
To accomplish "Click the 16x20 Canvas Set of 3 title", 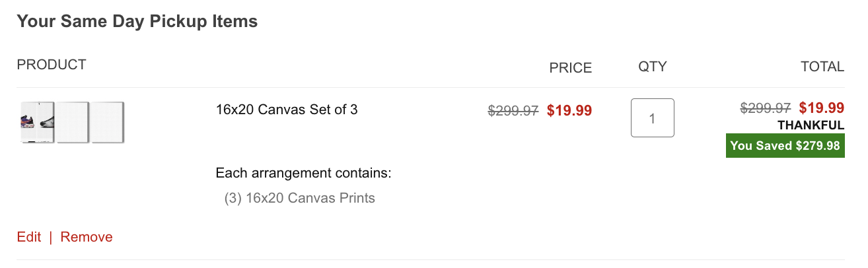I will point(287,110).
